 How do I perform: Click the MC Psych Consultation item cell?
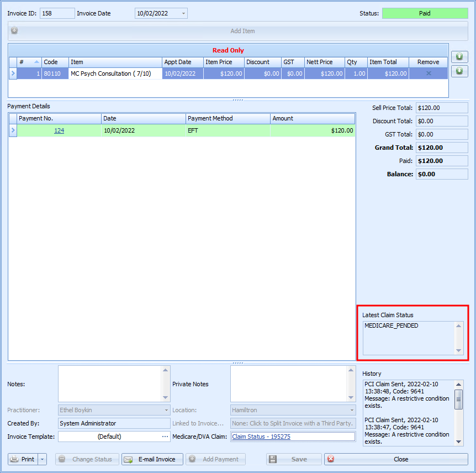pyautogui.click(x=115, y=73)
